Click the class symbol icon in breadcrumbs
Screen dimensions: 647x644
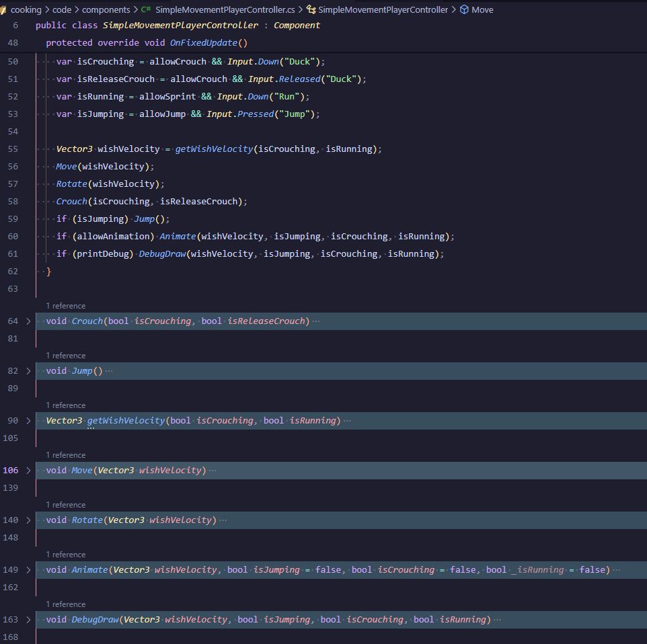pos(311,9)
